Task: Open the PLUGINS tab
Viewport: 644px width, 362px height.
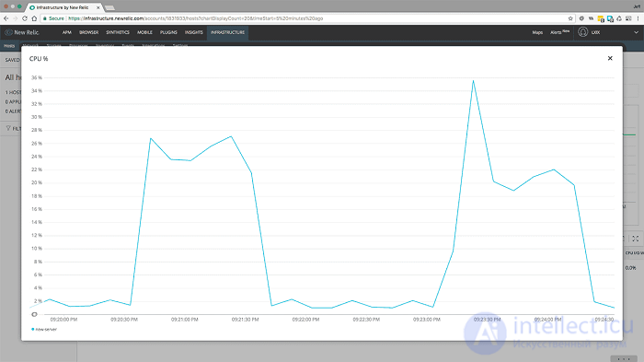Action: (x=168, y=32)
